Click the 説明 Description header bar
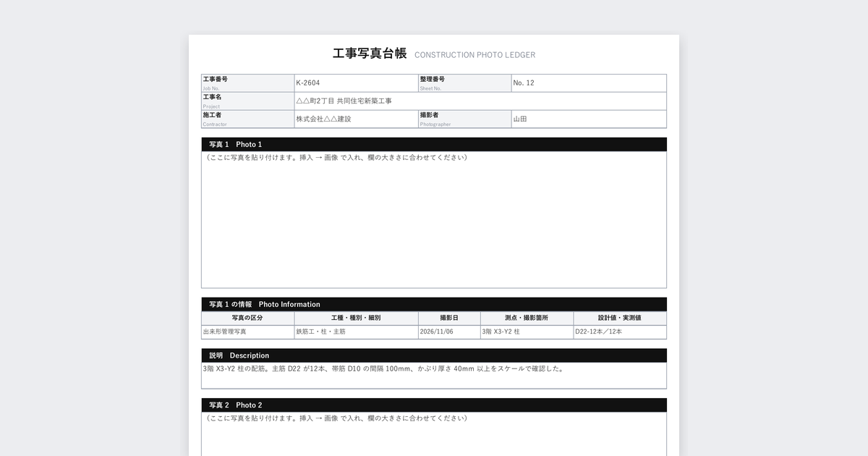Image resolution: width=868 pixels, height=456 pixels. click(434, 355)
